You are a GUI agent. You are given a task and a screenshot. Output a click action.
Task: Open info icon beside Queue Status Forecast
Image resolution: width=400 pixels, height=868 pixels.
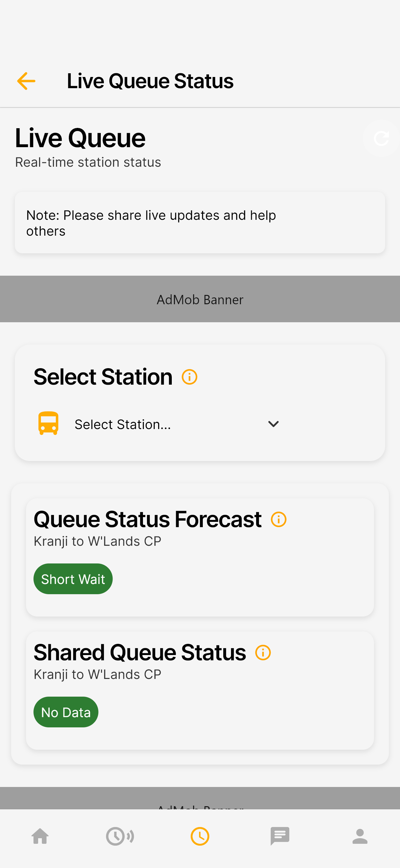[279, 519]
